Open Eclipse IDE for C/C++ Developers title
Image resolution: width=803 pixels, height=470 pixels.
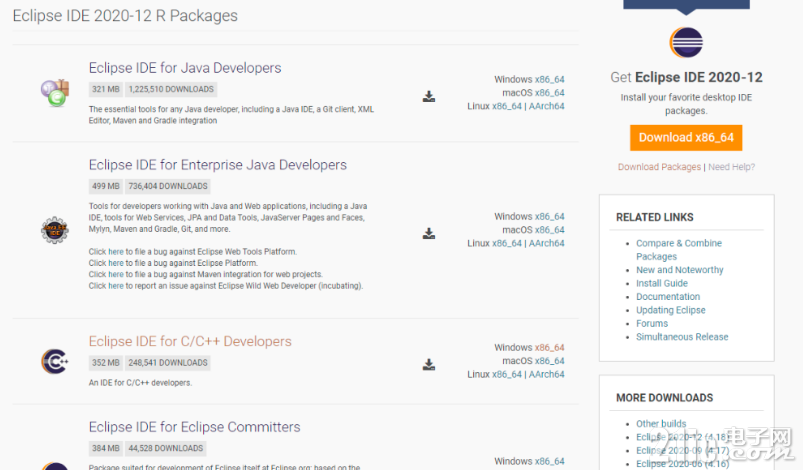[x=190, y=341]
